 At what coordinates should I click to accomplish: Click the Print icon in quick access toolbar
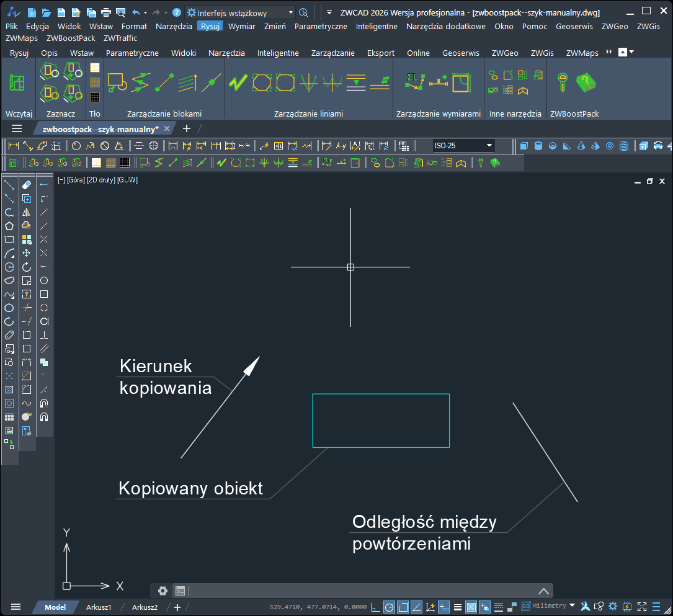pyautogui.click(x=105, y=12)
